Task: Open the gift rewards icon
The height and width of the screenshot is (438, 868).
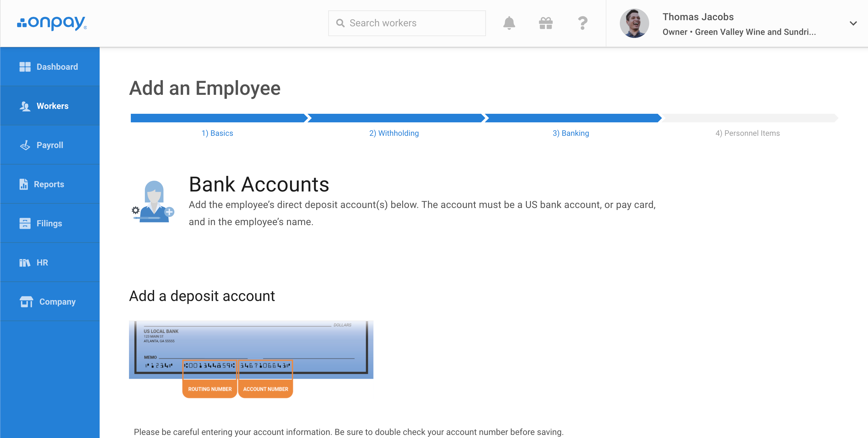Action: tap(546, 23)
